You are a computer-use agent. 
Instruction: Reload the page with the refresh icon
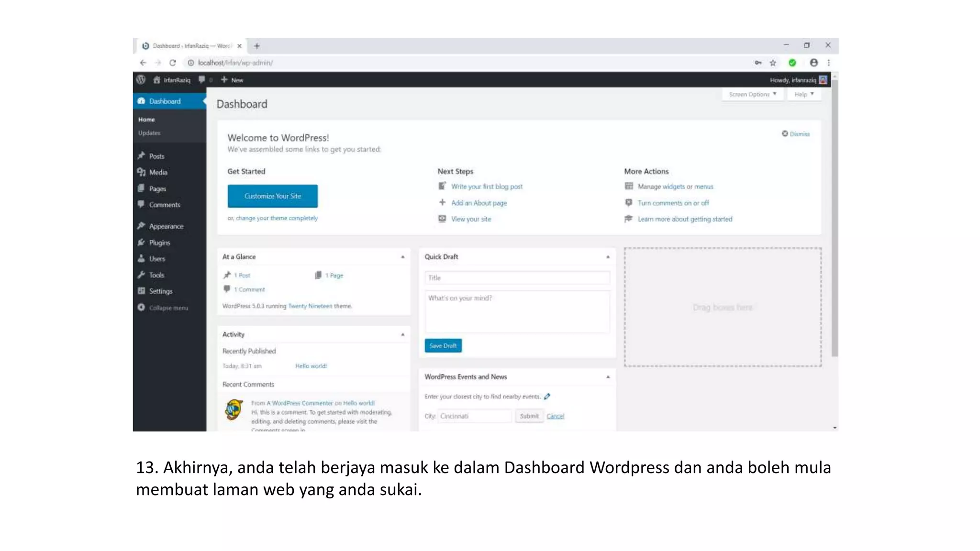point(173,63)
